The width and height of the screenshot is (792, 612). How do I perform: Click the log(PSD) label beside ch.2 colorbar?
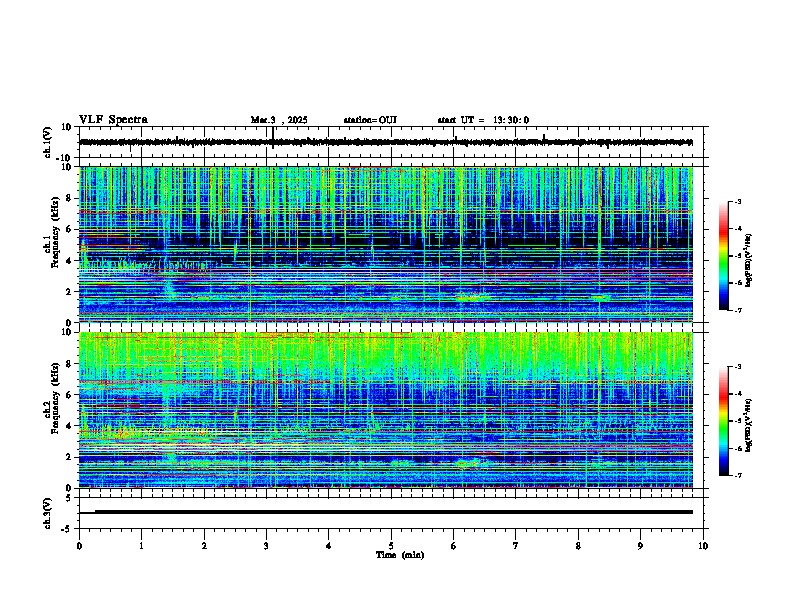tap(749, 425)
